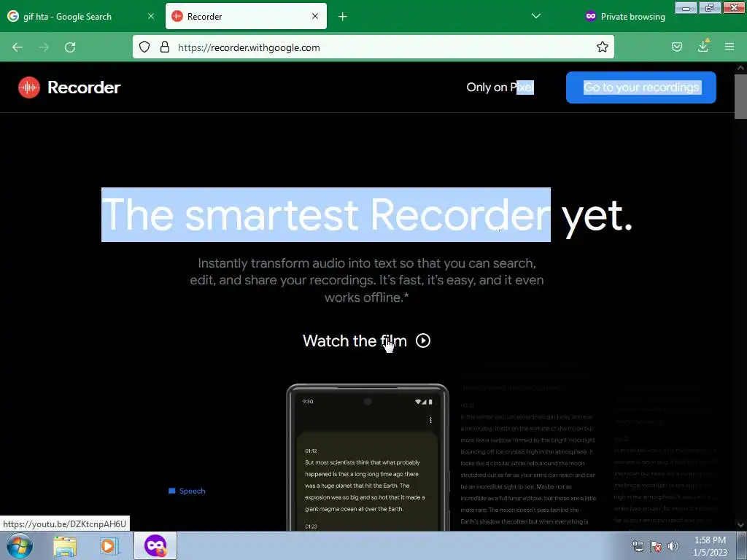
Task: Click the 'Watch the film' link text
Action: pos(355,341)
